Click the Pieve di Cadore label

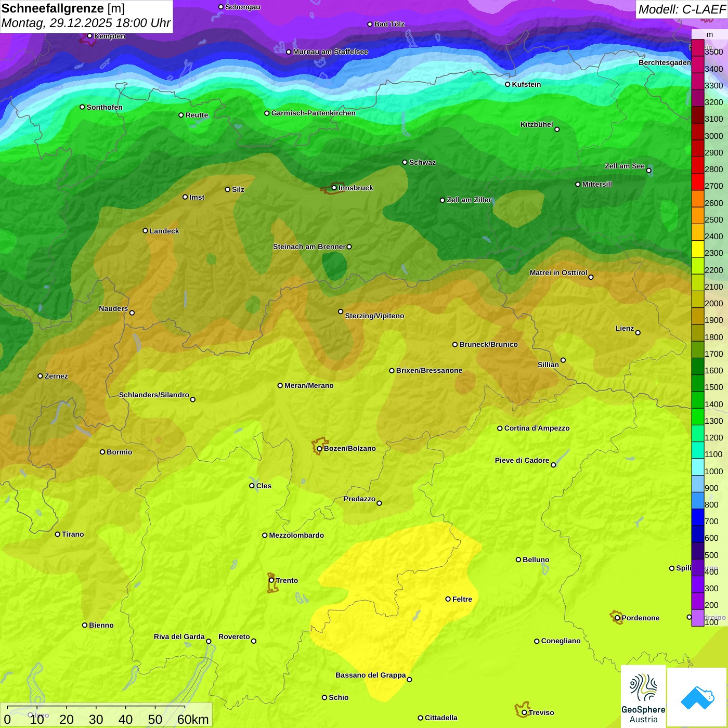point(522,460)
